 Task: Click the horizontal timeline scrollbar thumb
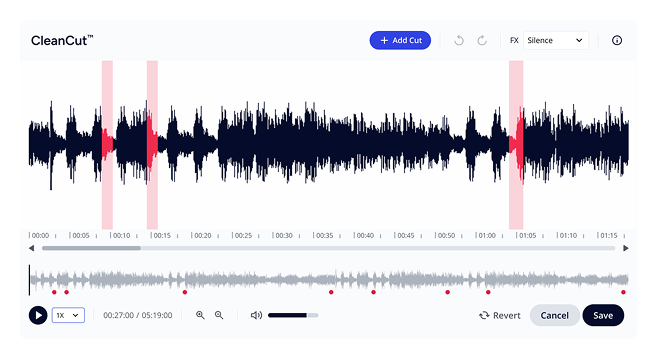tap(91, 248)
